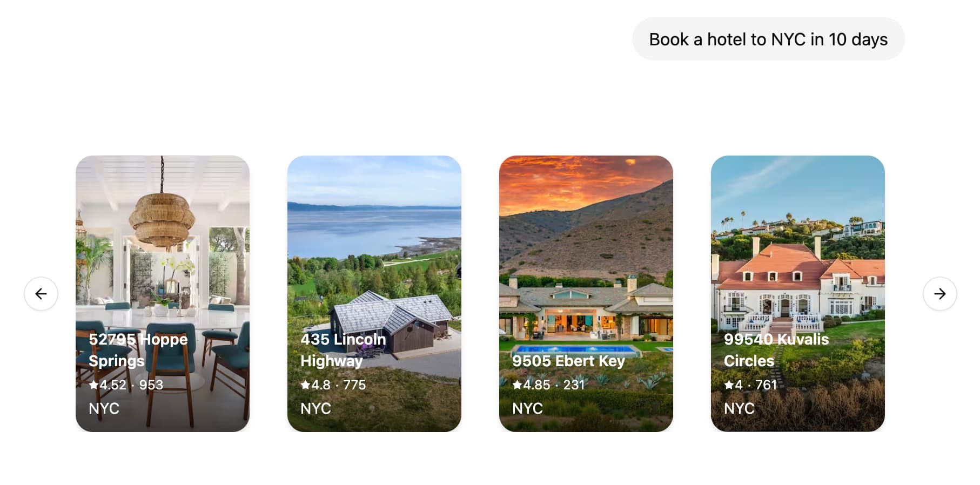Click the NYC label on Kuvalis Circles card
This screenshot has height=485, width=980.
tap(740, 409)
